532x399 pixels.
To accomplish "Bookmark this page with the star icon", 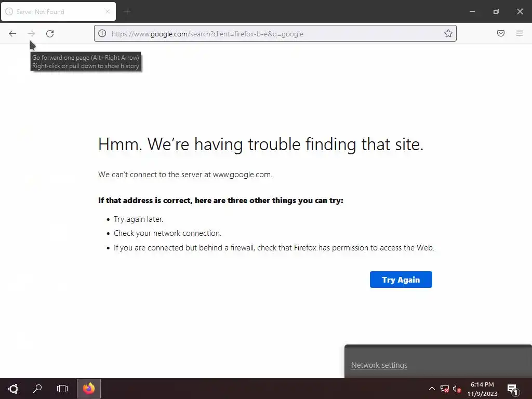I will tap(448, 34).
